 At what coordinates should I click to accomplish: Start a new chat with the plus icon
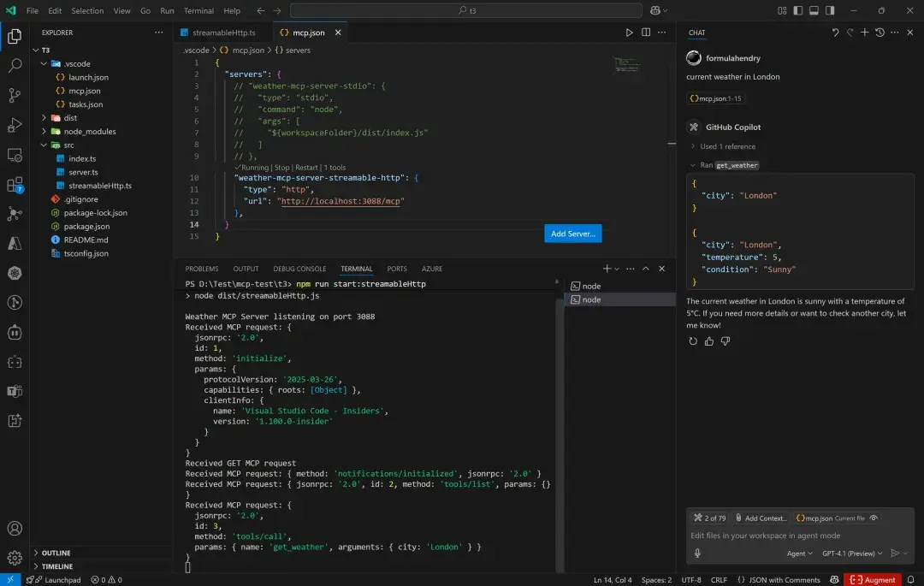tap(865, 32)
